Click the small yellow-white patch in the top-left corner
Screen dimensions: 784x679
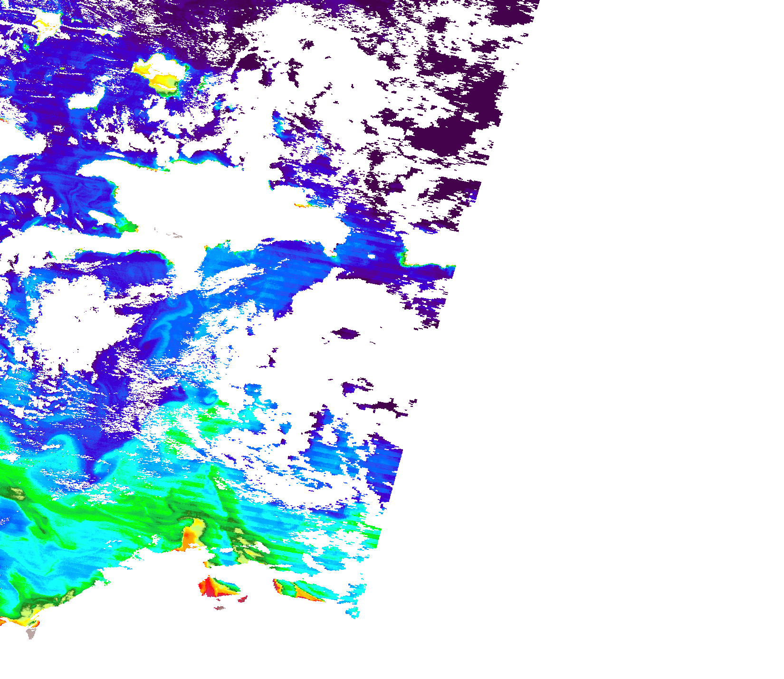47,21
